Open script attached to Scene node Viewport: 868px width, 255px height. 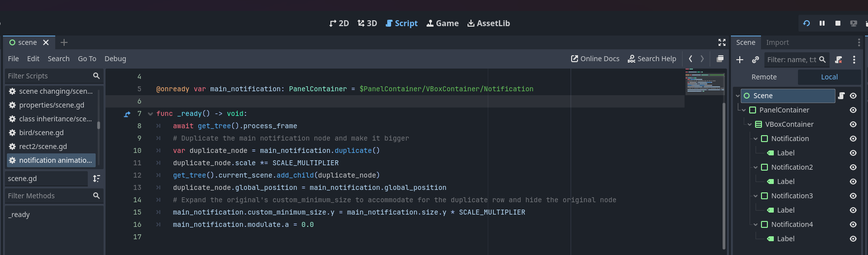[841, 96]
